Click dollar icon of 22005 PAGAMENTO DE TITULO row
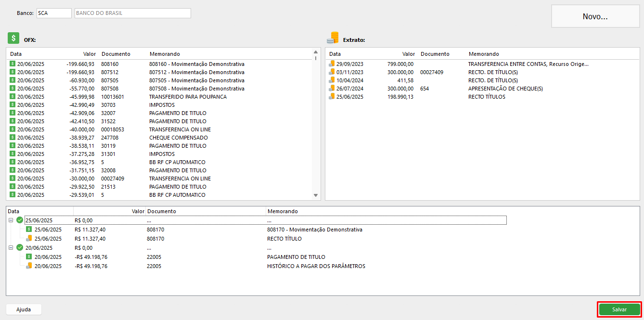644x320 pixels. point(29,256)
